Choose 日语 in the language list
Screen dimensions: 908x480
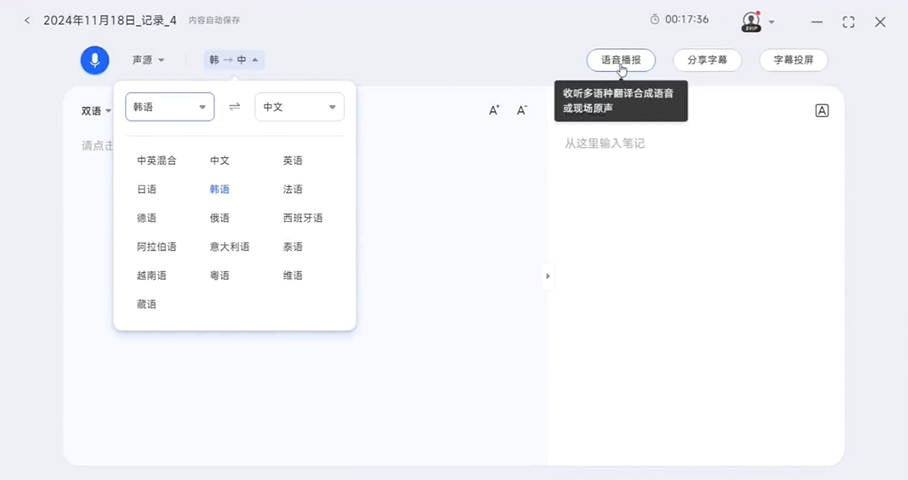(x=147, y=189)
